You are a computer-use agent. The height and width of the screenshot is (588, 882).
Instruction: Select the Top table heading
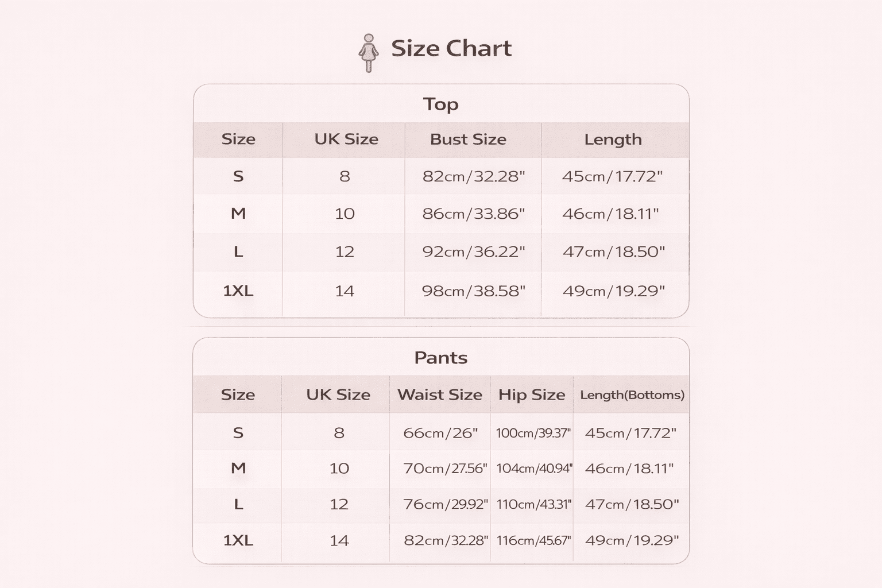pyautogui.click(x=441, y=104)
